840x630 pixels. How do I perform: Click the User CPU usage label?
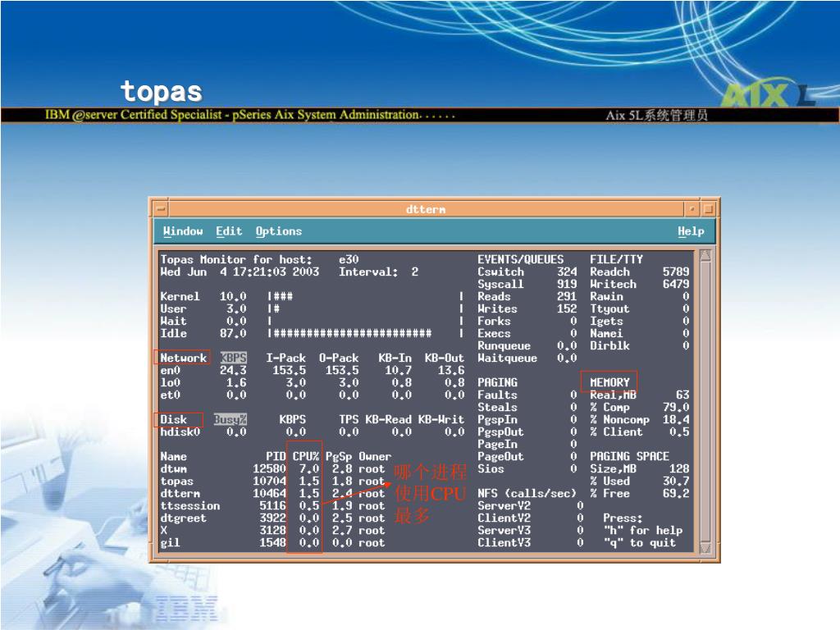(x=173, y=308)
